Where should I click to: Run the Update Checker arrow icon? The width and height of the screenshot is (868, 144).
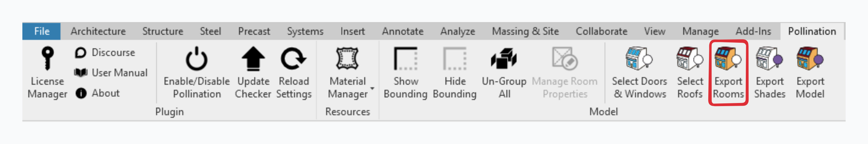[x=253, y=59]
